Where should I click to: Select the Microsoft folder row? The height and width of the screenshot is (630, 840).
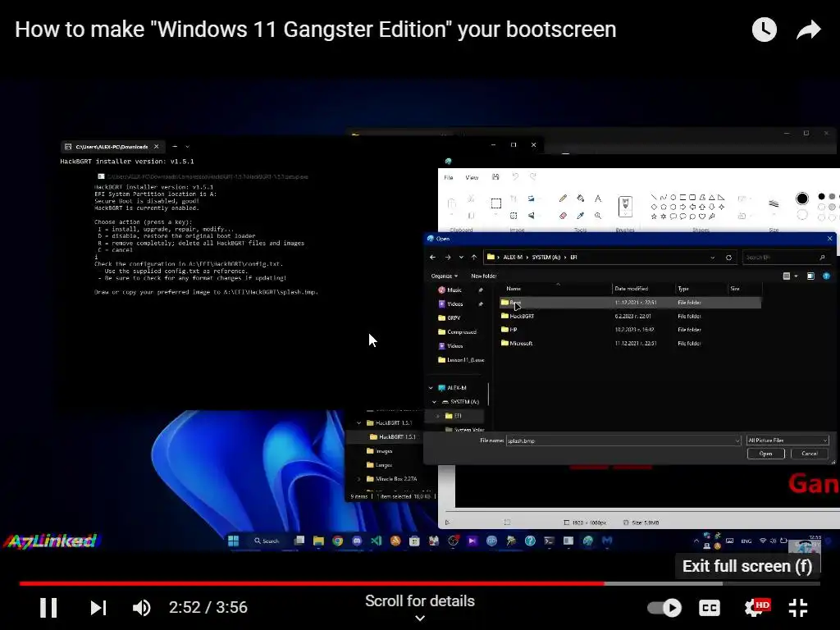pyautogui.click(x=630, y=344)
